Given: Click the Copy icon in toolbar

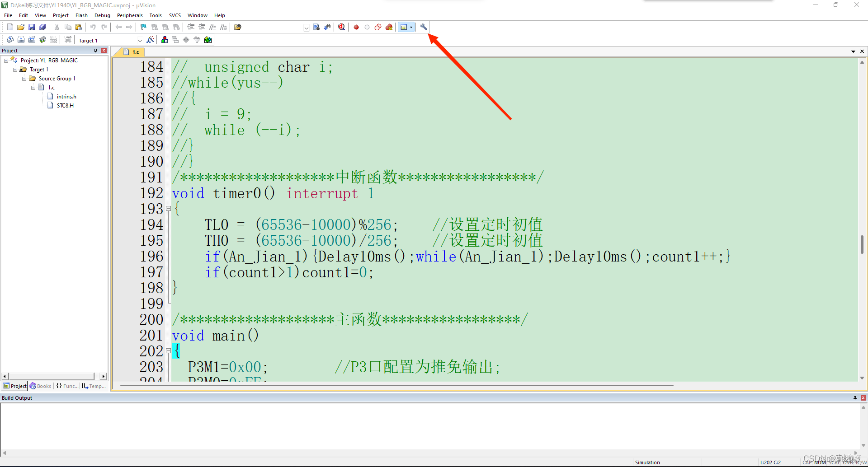Looking at the screenshot, I should coord(68,27).
